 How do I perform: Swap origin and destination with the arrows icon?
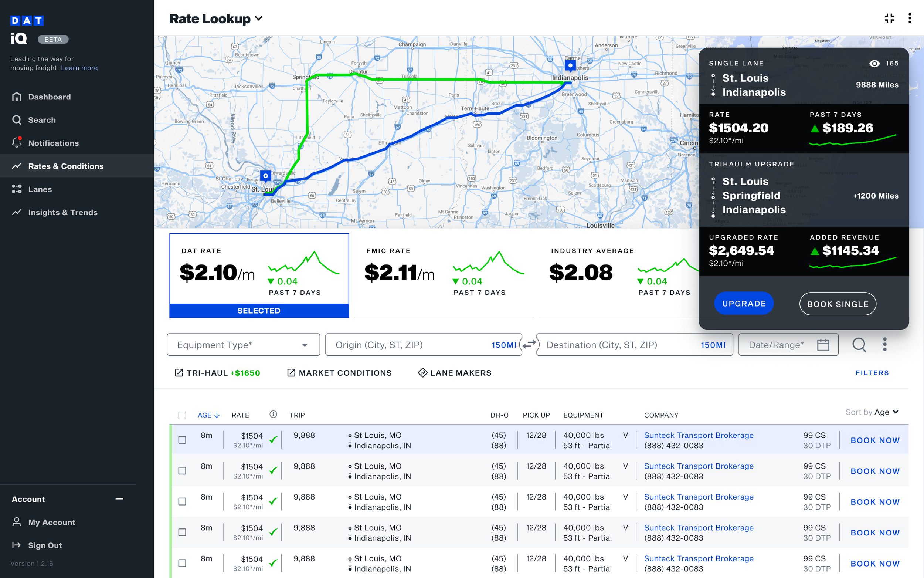[x=529, y=344]
